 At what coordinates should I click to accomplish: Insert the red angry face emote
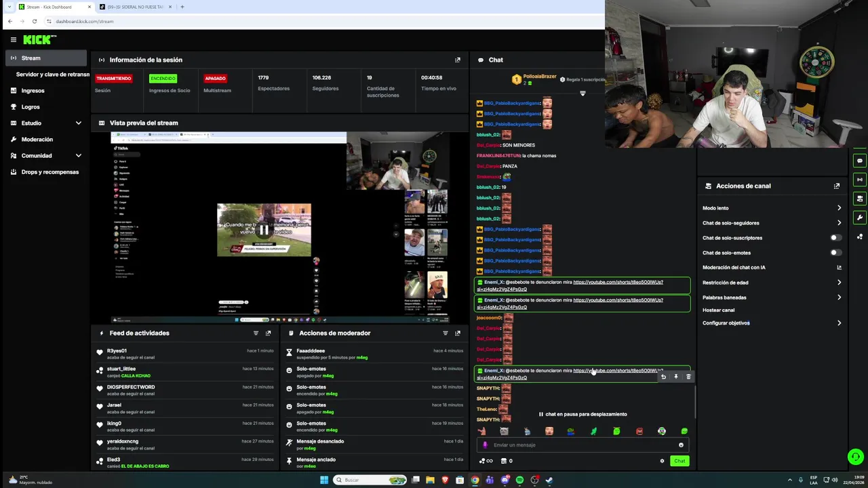pos(639,431)
